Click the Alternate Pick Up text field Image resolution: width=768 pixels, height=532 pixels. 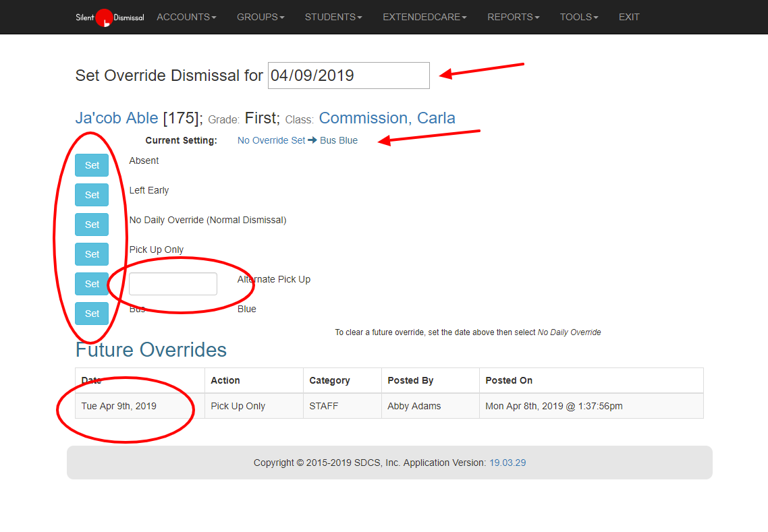point(173,284)
